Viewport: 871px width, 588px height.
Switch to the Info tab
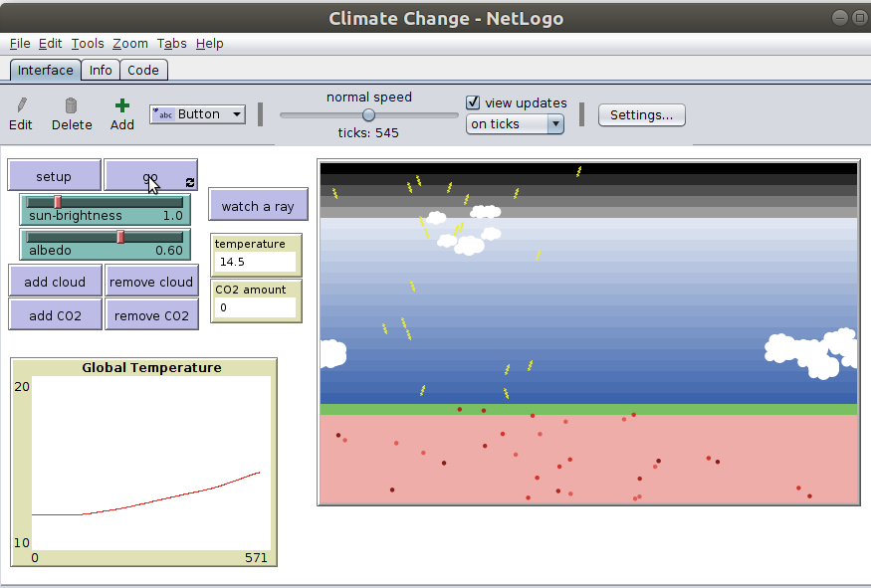[100, 70]
